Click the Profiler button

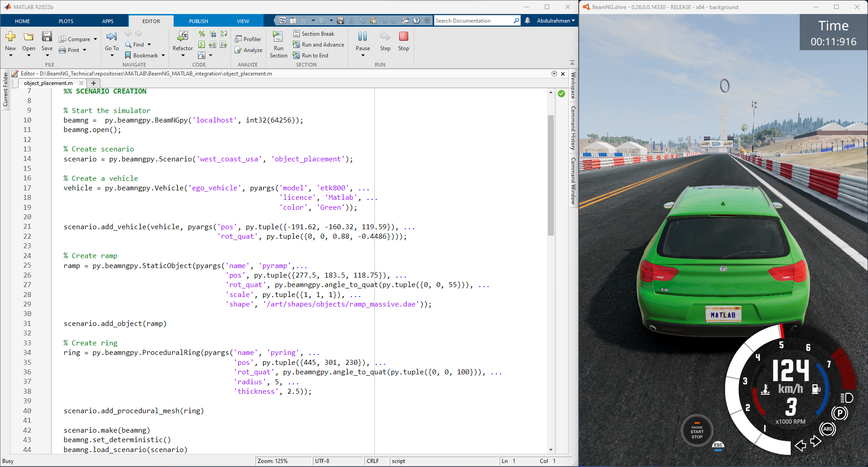tap(248, 39)
